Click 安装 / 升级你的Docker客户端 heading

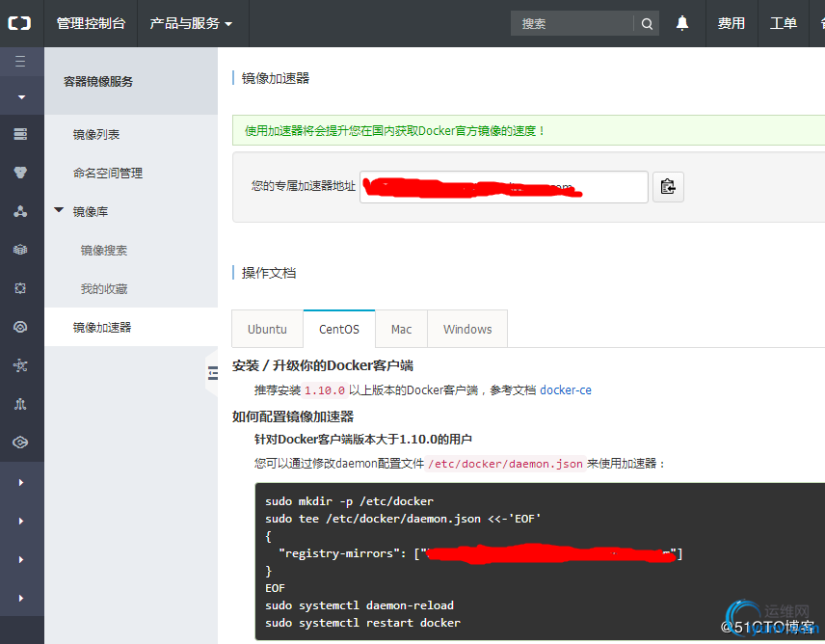click(x=323, y=365)
